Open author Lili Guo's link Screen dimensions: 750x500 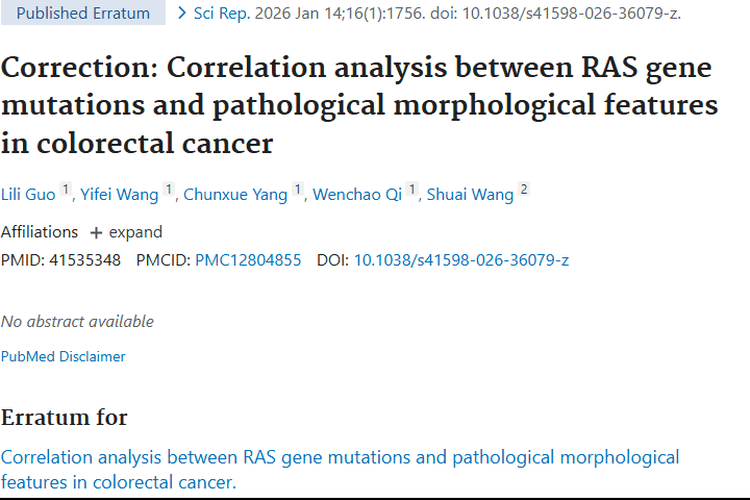(x=28, y=194)
